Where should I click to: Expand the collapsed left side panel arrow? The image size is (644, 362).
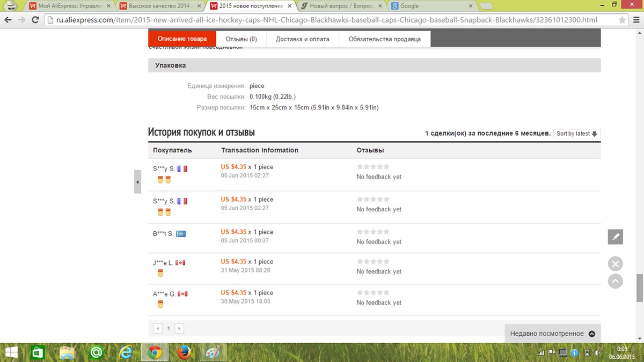point(137,182)
